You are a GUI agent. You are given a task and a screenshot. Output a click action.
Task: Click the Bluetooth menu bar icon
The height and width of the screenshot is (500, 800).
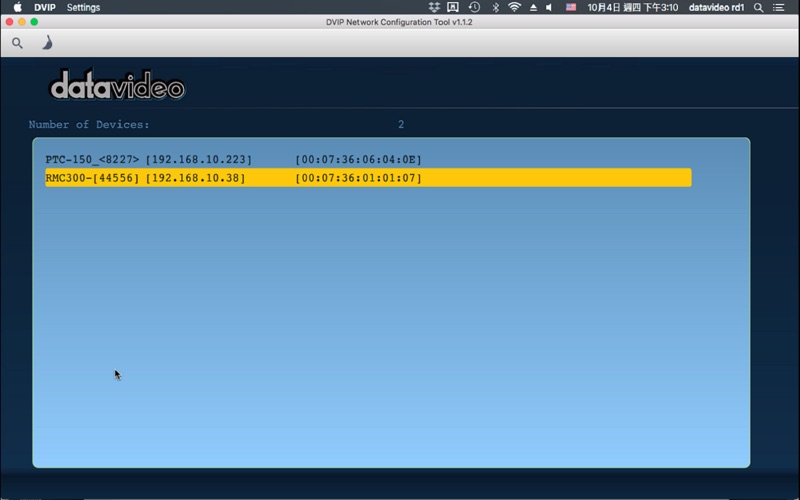point(495,7)
